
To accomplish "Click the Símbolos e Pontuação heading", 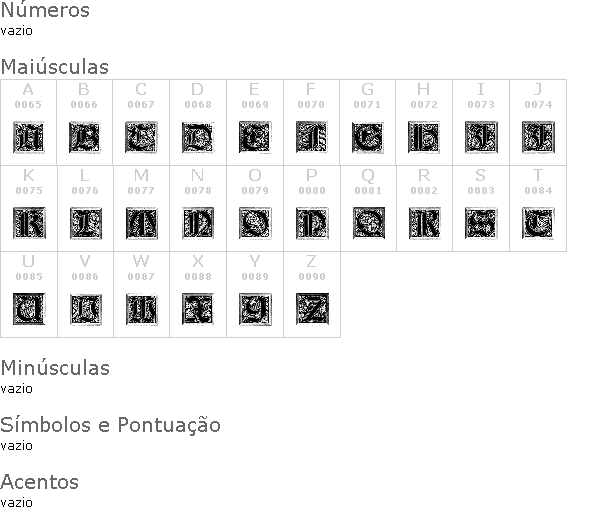I will (x=110, y=425).
